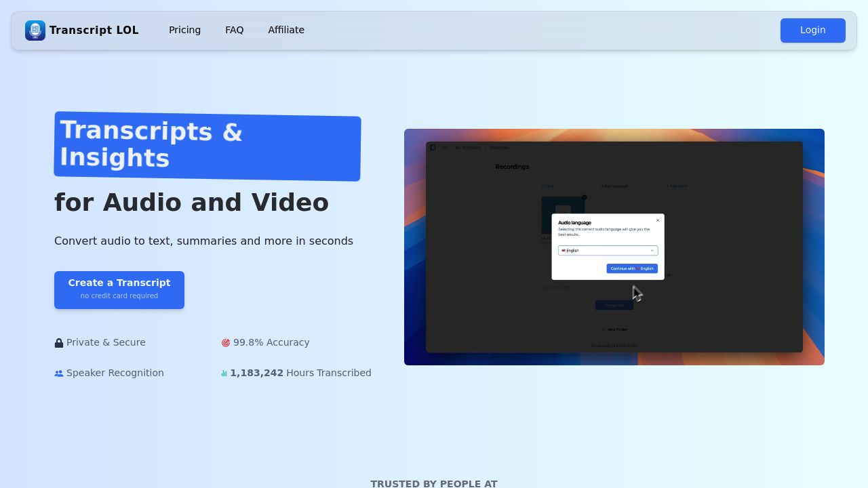Click the Transcript LOL brand name

click(x=94, y=30)
